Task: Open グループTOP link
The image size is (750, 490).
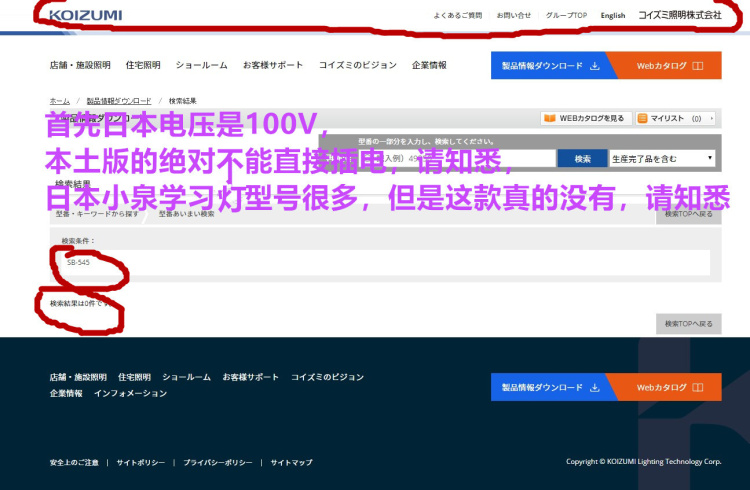Action: (x=566, y=15)
